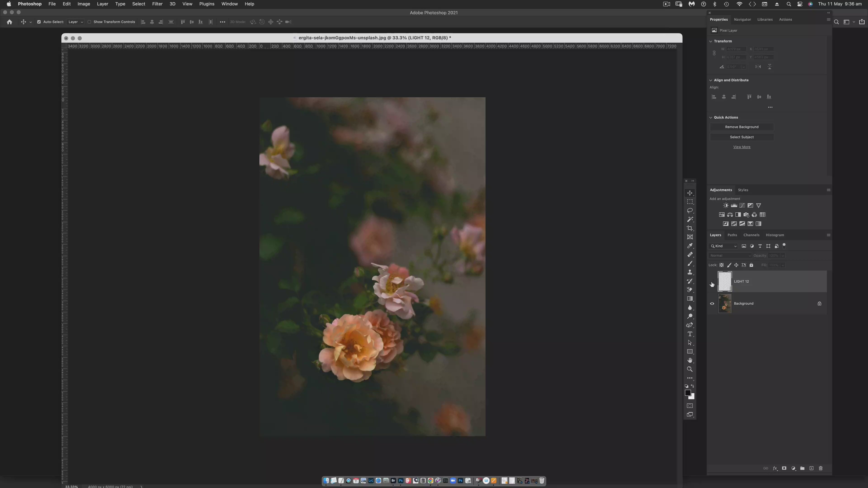Image resolution: width=868 pixels, height=488 pixels.
Task: Add a Brightness/Contrast adjustment
Action: click(x=725, y=205)
